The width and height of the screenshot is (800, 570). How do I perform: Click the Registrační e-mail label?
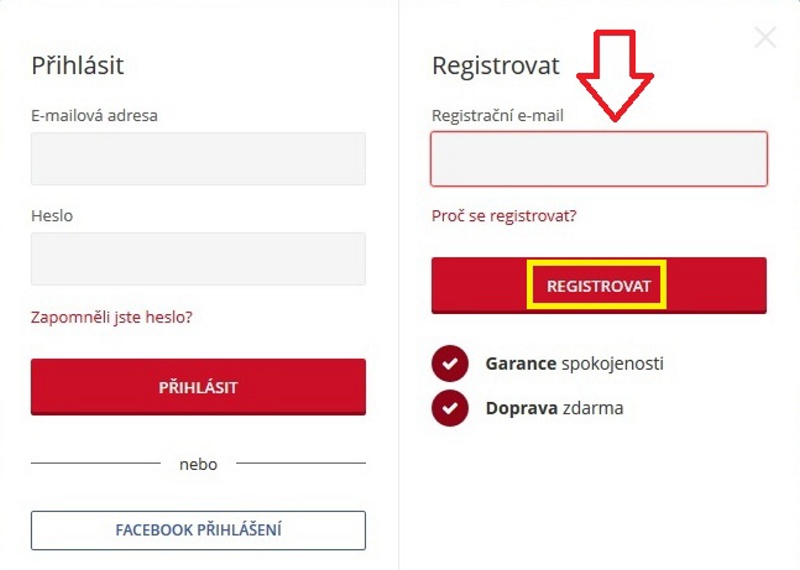click(x=497, y=115)
